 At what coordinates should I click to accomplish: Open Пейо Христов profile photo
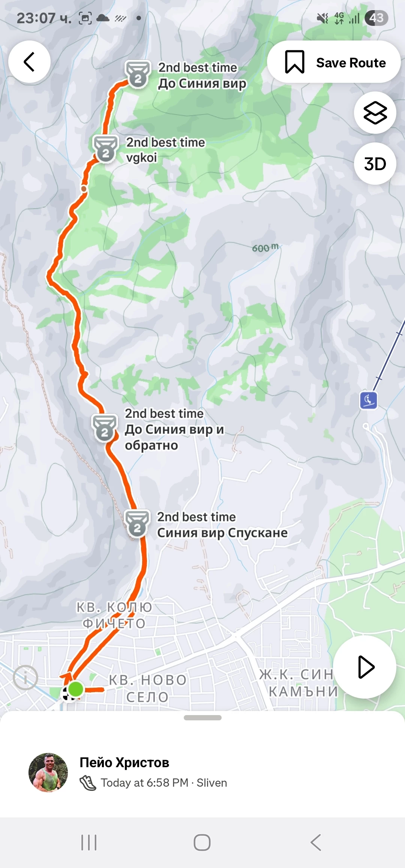point(48,772)
